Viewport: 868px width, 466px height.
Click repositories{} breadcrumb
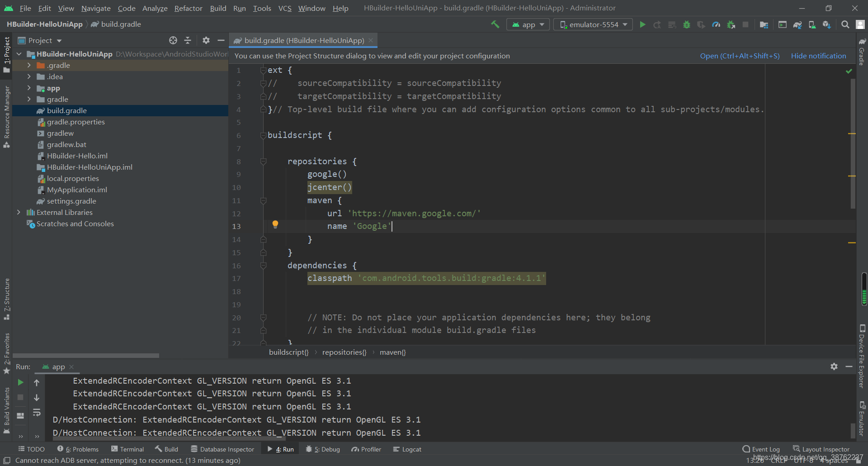[x=344, y=352]
